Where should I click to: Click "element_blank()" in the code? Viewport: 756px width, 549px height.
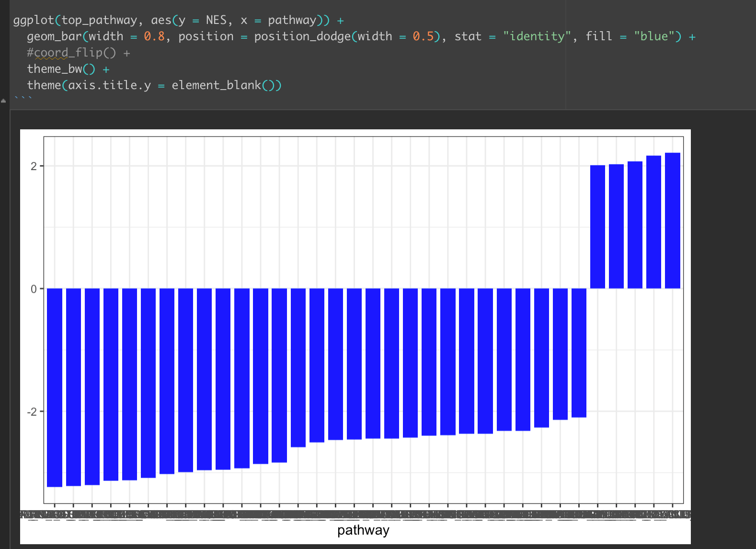[223, 85]
